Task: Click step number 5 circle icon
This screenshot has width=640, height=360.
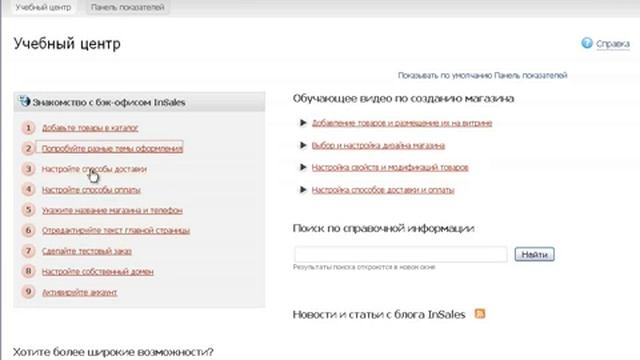Action: pyautogui.click(x=28, y=210)
